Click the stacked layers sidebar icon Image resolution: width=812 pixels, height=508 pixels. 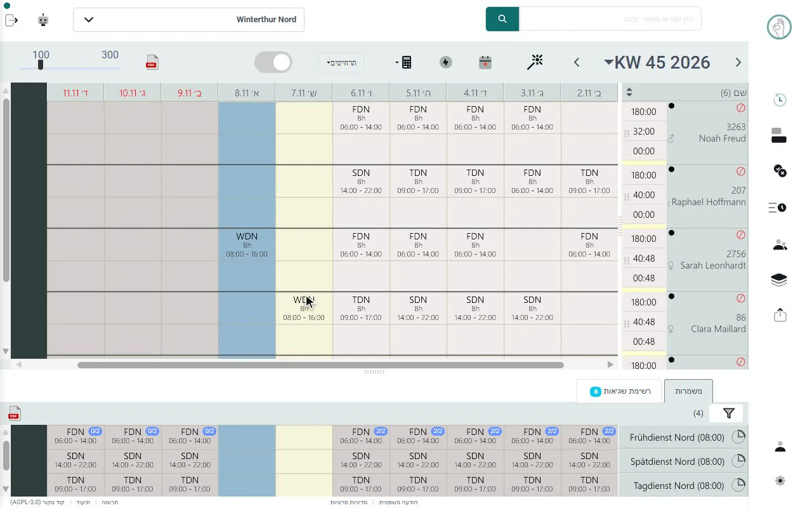(779, 280)
